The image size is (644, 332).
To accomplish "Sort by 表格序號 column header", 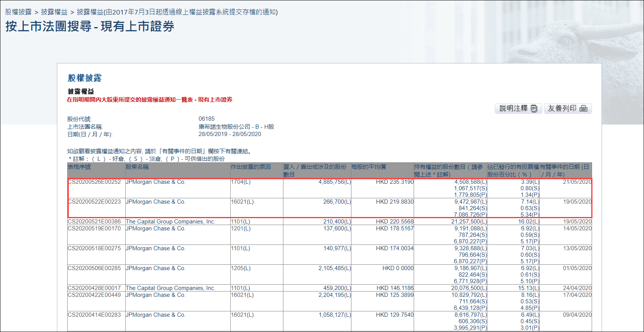I will coord(79,167).
